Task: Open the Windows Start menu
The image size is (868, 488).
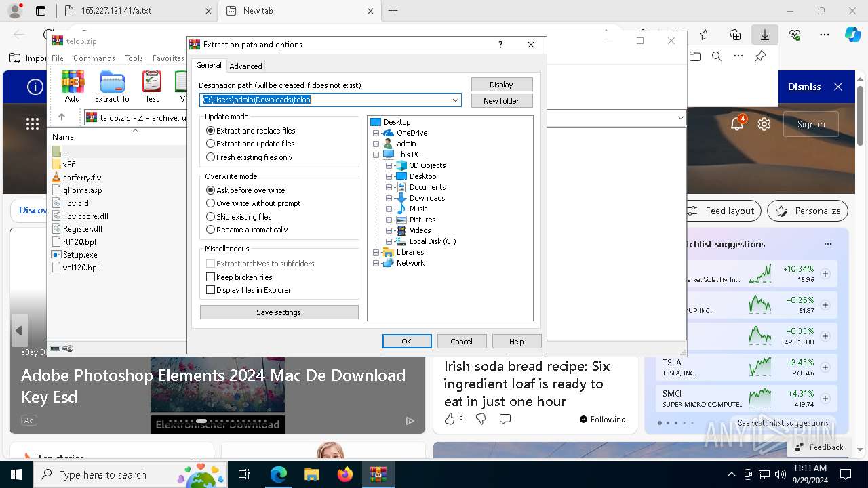Action: point(16,474)
